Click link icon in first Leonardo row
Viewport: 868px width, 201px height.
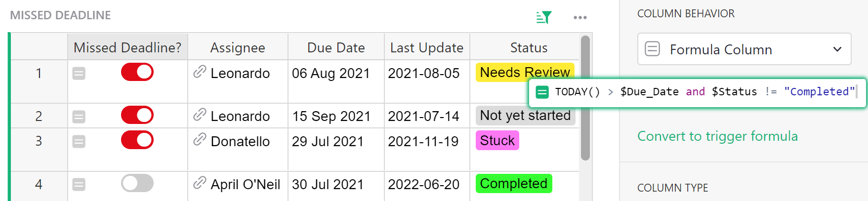(x=200, y=73)
